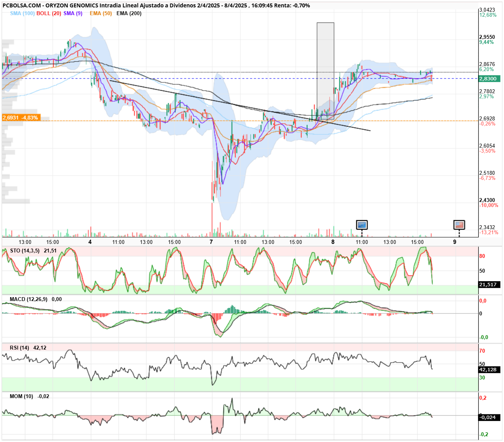504x442 pixels.
Task: Click the 42,128 RSI value tag
Action: 490,369
